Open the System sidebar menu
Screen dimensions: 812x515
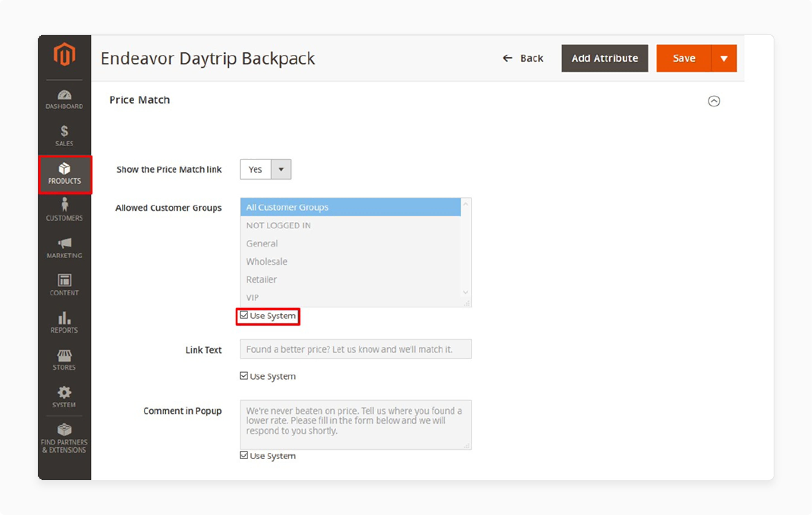tap(64, 397)
